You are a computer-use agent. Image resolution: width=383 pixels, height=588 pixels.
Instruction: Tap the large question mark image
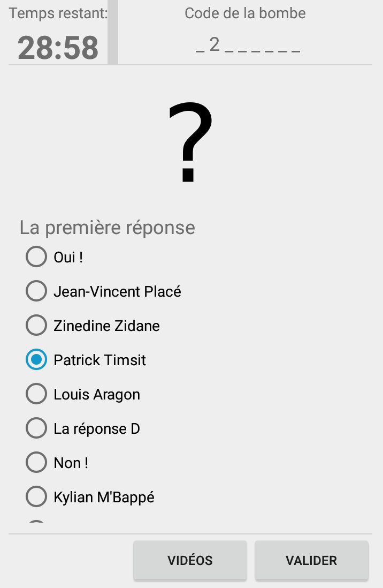(190, 142)
